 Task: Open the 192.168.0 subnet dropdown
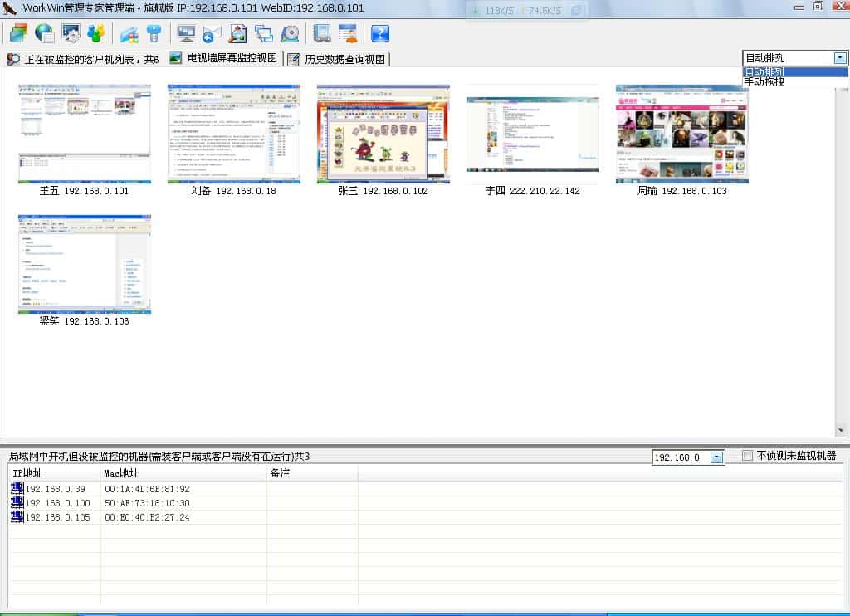716,457
